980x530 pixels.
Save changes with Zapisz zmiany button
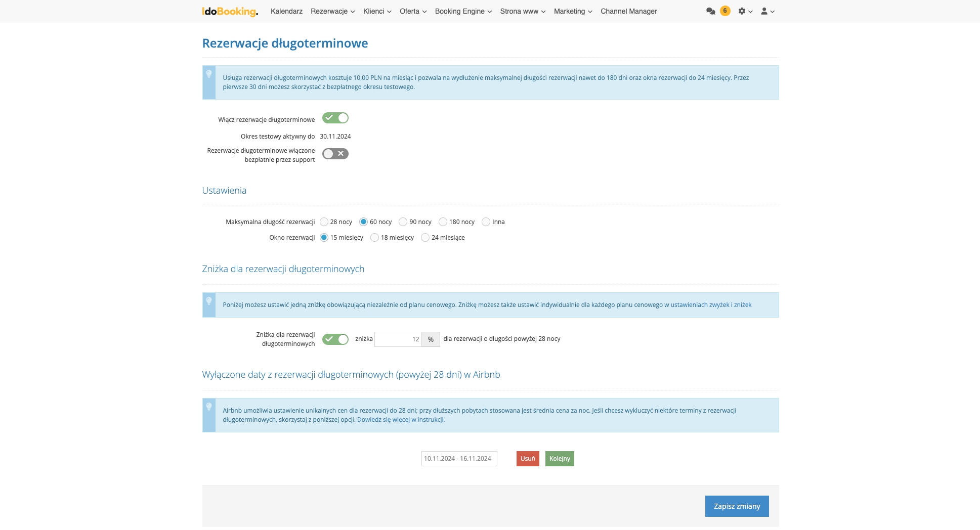(737, 506)
